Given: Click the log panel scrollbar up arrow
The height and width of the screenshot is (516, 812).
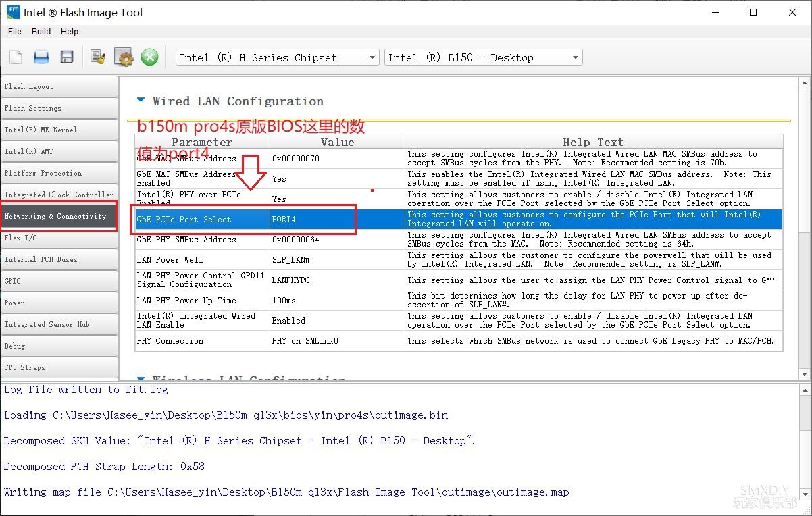Looking at the screenshot, I should [804, 390].
